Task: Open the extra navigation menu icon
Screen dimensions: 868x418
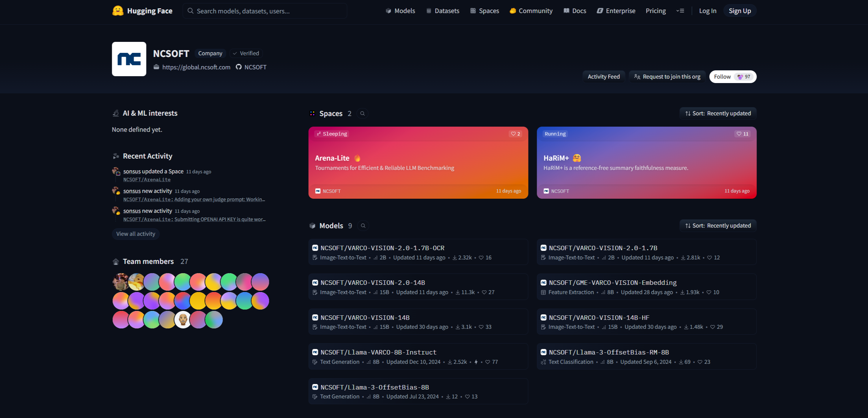Action: pos(680,11)
